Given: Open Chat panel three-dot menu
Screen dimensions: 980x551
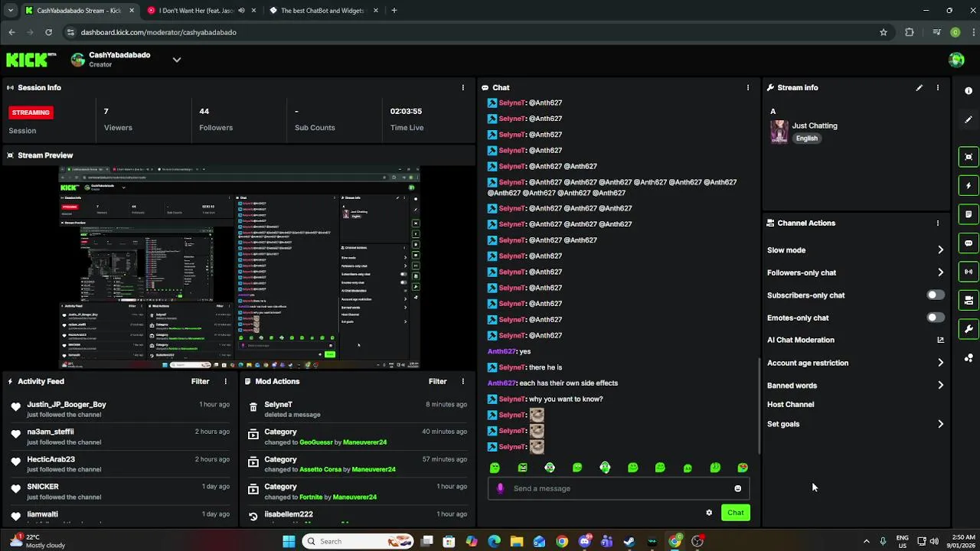Looking at the screenshot, I should click(x=748, y=88).
